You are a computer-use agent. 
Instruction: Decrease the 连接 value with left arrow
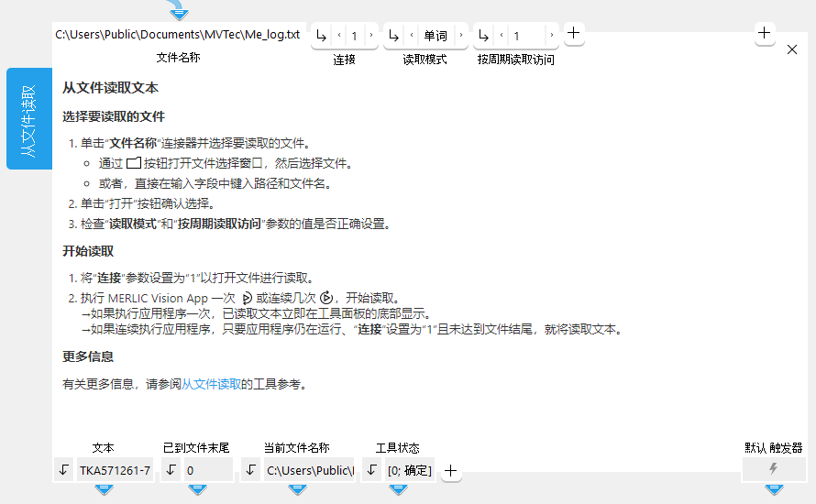(340, 36)
